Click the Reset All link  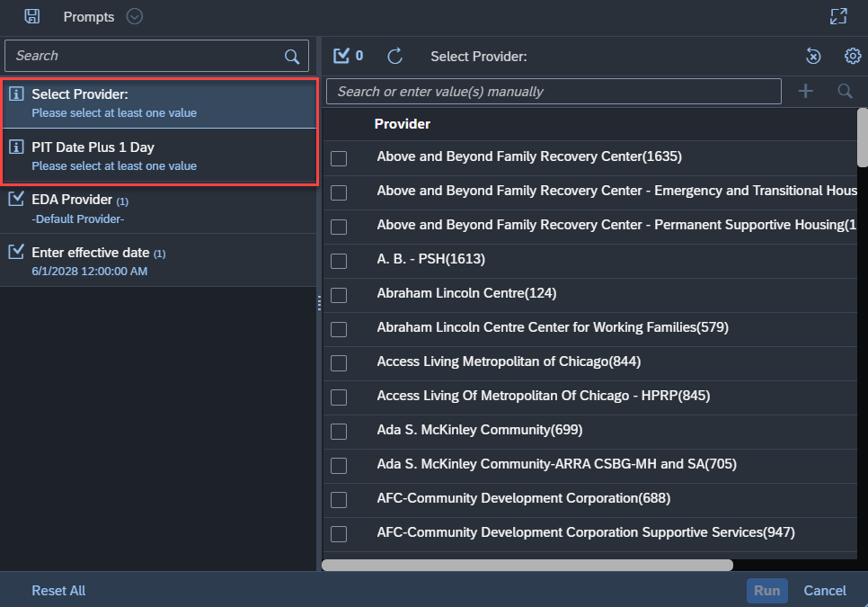58,591
